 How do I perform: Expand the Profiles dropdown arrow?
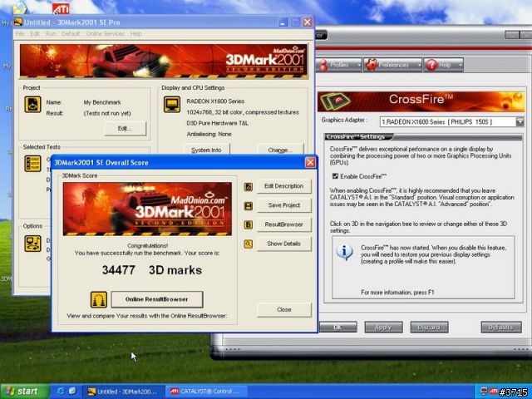[x=358, y=65]
